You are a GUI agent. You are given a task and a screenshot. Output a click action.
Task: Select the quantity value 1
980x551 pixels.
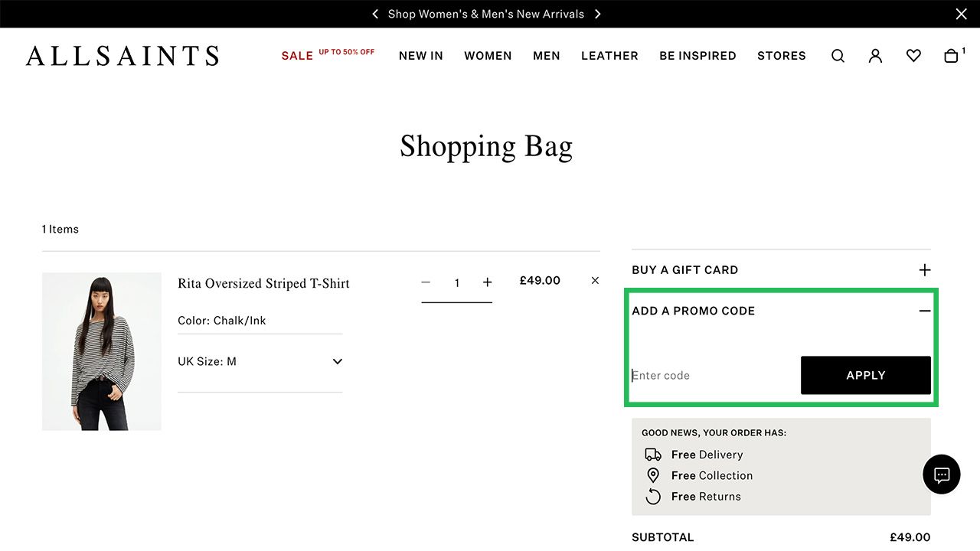pyautogui.click(x=457, y=283)
